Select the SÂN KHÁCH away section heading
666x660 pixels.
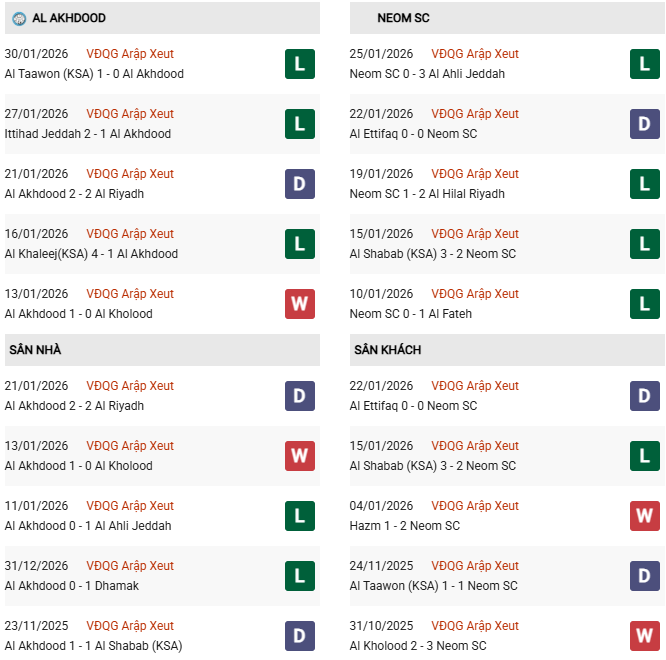click(x=387, y=350)
